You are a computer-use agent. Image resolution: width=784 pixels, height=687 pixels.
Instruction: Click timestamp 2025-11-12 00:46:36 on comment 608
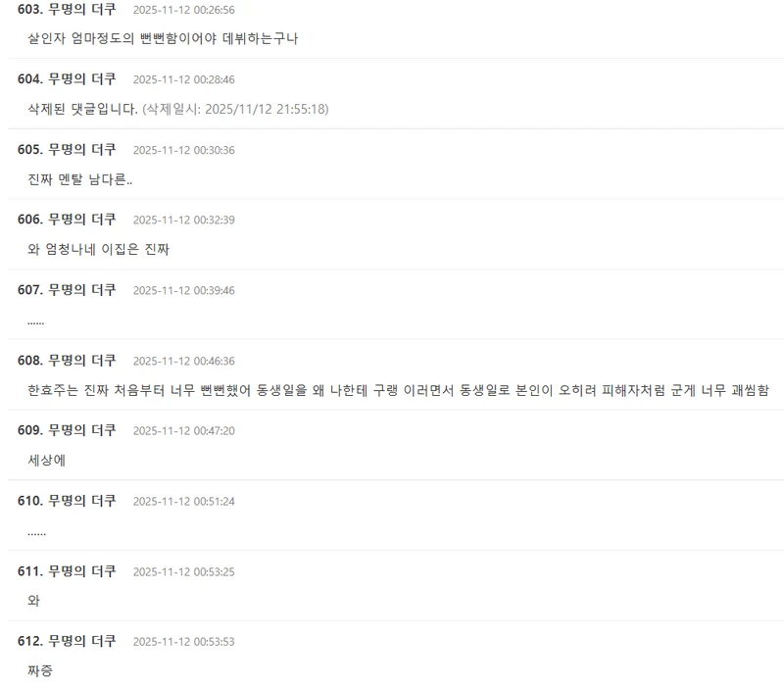tap(183, 361)
